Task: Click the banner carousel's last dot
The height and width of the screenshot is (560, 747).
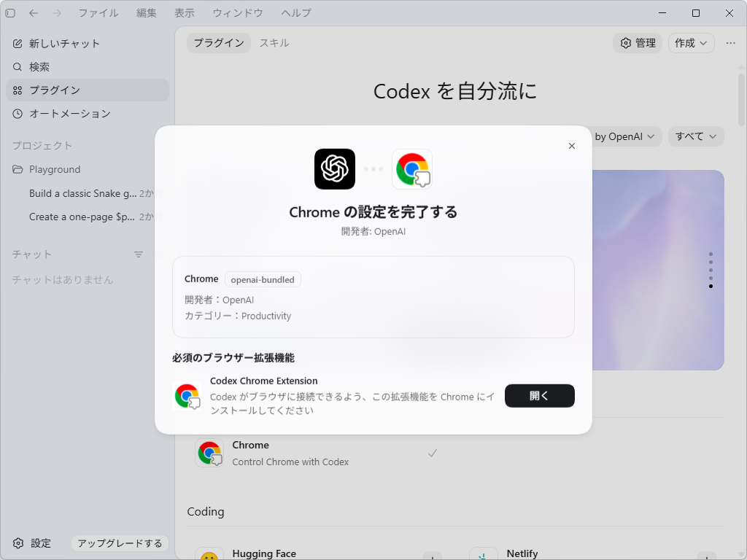Action: pyautogui.click(x=711, y=286)
